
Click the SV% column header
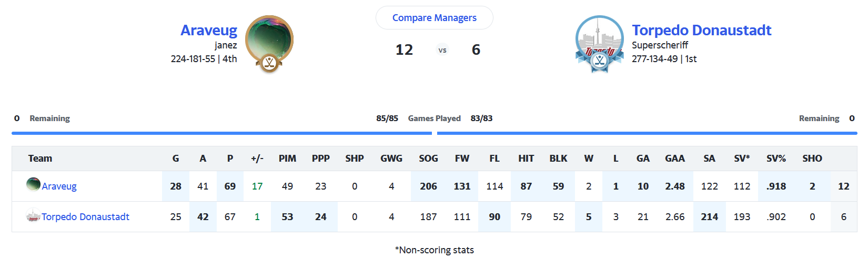(776, 159)
